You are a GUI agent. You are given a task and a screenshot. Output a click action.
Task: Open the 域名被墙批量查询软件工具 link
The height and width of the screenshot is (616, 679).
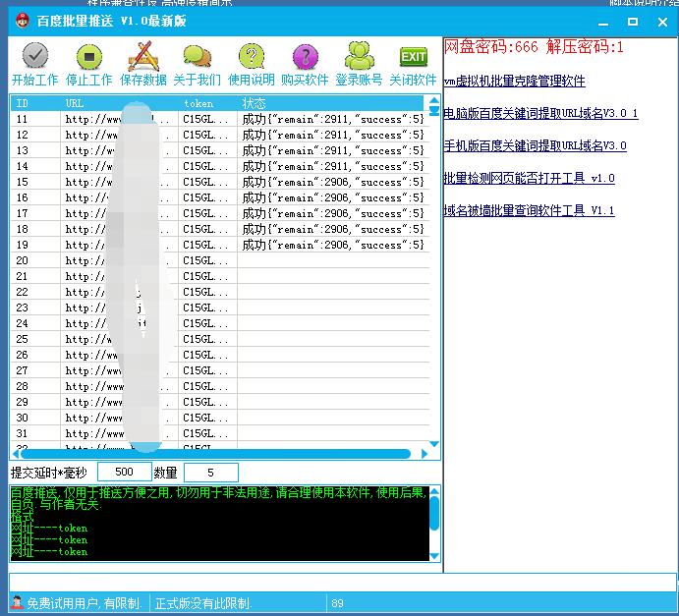[529, 211]
